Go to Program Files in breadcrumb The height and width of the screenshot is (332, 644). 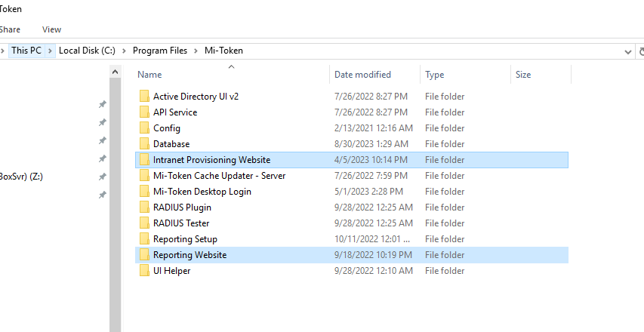pyautogui.click(x=160, y=51)
